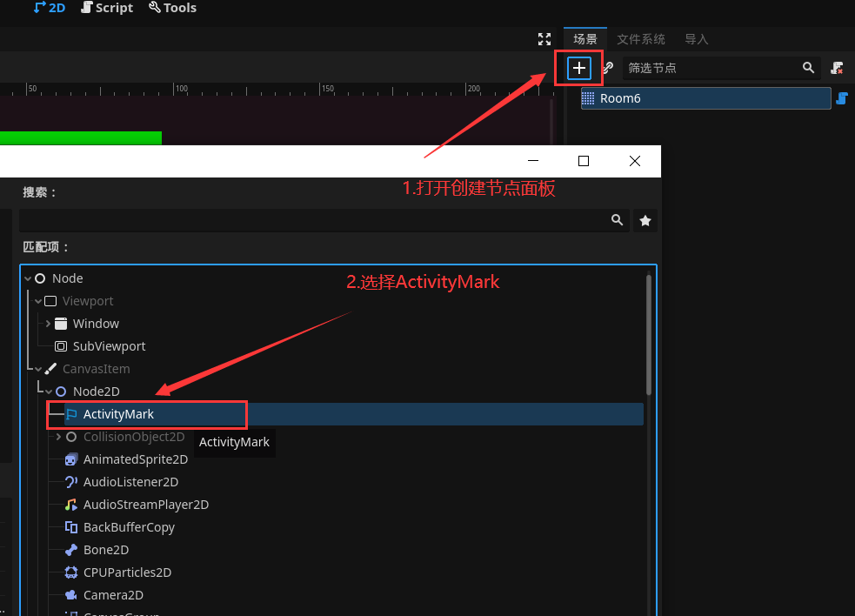Select the Node class entry
855x616 pixels.
point(68,278)
